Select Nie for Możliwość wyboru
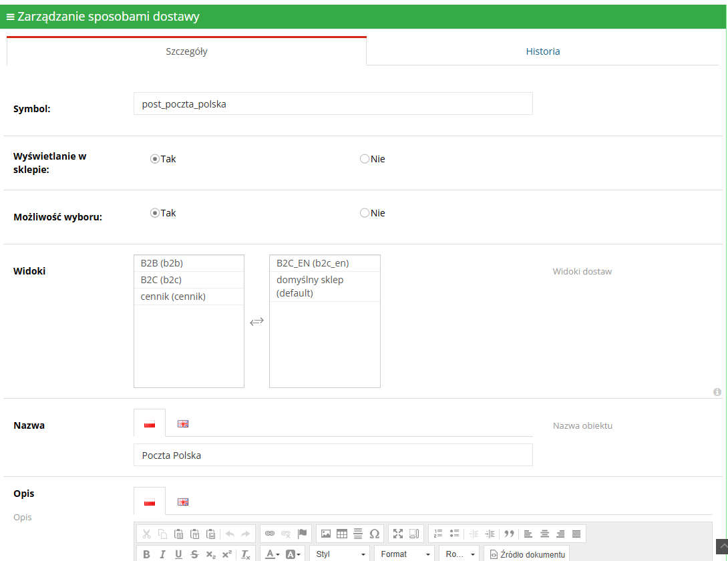The height and width of the screenshot is (561, 728). (365, 212)
